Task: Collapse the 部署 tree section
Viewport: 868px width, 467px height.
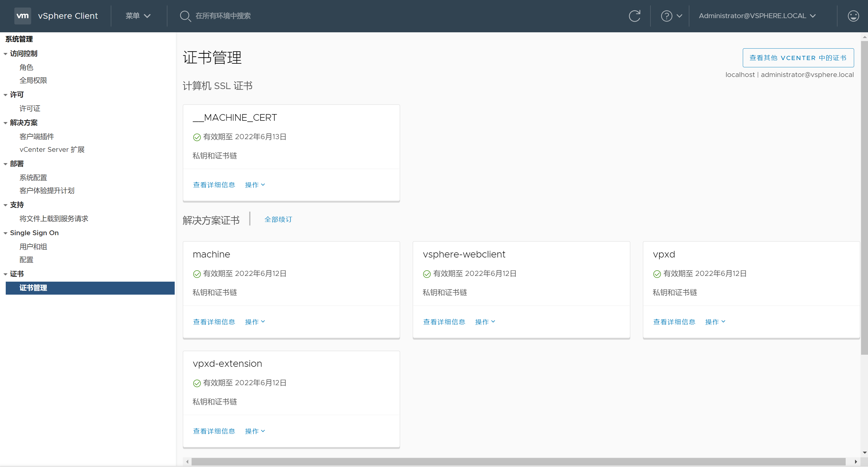Action: 5,164
